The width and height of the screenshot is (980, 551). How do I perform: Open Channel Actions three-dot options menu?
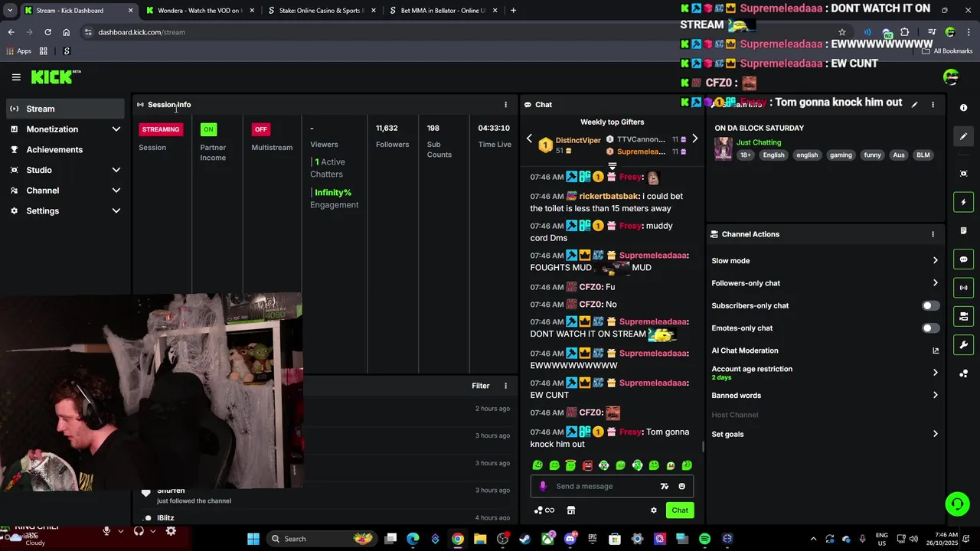tap(933, 234)
